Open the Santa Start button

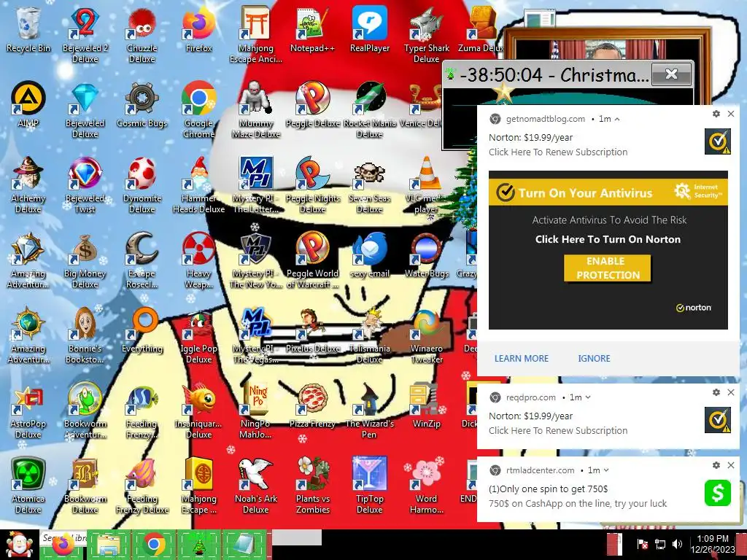[x=19, y=545]
